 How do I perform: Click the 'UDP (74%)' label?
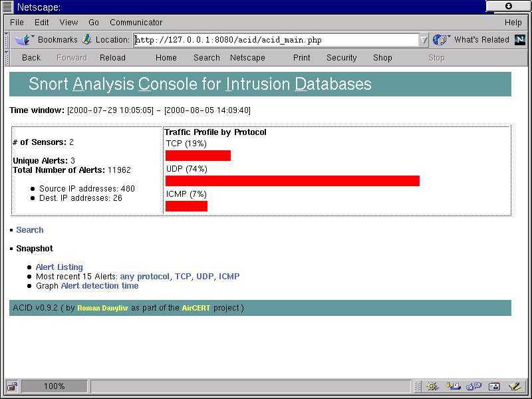pos(187,169)
